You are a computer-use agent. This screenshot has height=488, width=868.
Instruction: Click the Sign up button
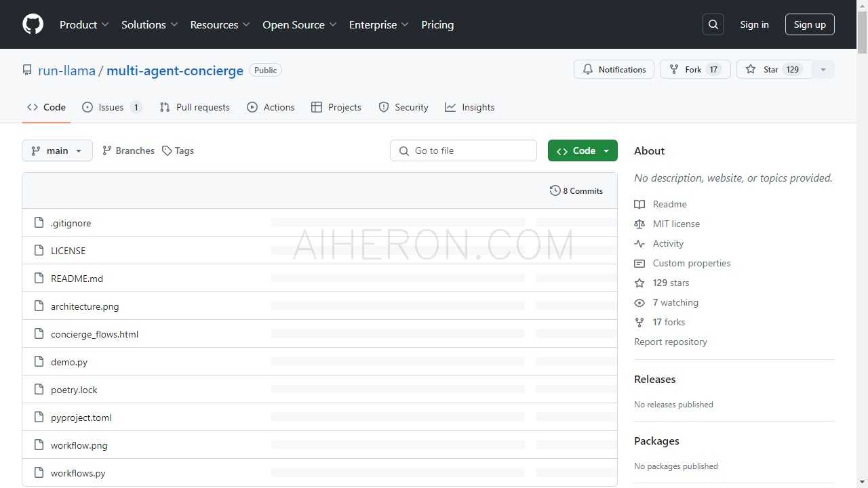[810, 24]
